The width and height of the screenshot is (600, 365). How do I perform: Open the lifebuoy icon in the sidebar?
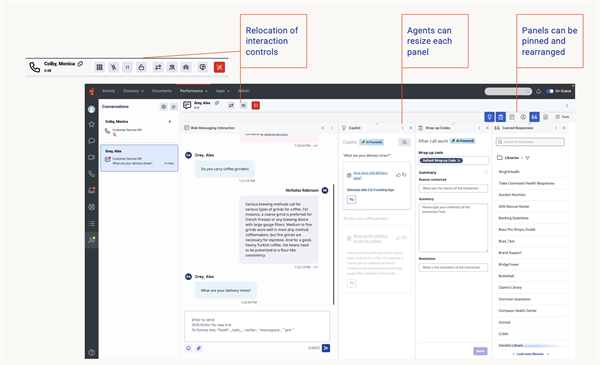[x=91, y=207]
